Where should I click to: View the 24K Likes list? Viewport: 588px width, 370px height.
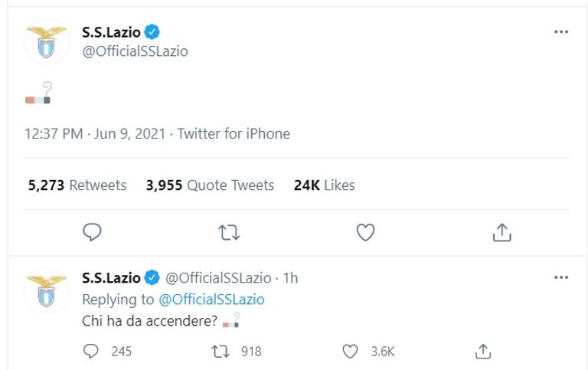pos(324,185)
